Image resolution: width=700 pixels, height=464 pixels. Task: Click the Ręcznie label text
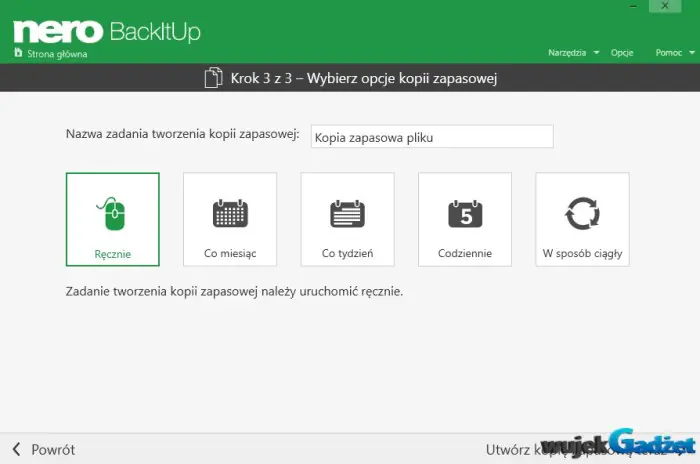pos(112,254)
